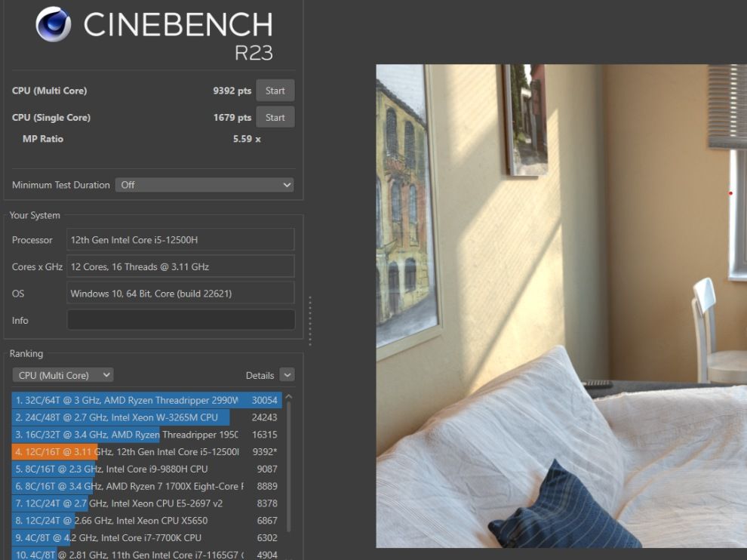Click the Processor field showing i5-12500H
747x560 pixels.
pos(180,240)
